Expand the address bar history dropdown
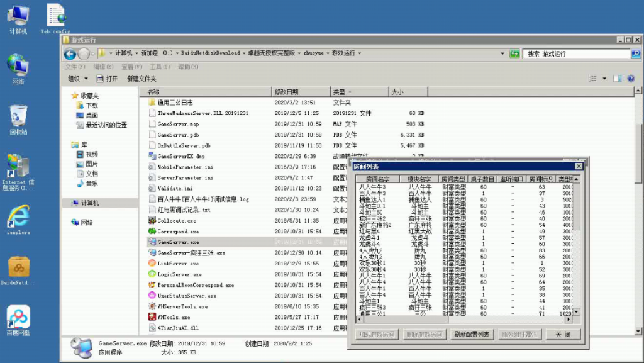The height and width of the screenshot is (363, 644). pyautogui.click(x=501, y=53)
